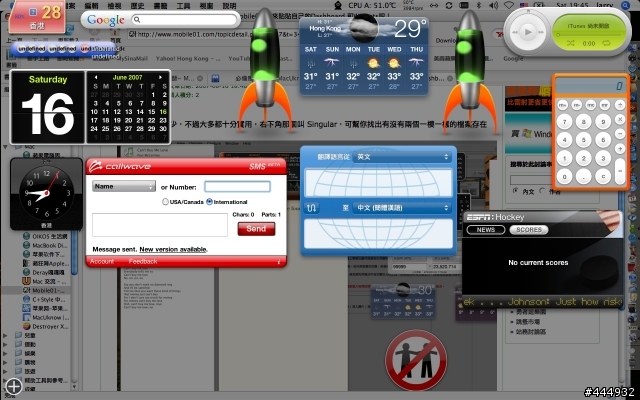Click the translation result text box
The height and width of the screenshot is (400, 640).
click(x=378, y=234)
